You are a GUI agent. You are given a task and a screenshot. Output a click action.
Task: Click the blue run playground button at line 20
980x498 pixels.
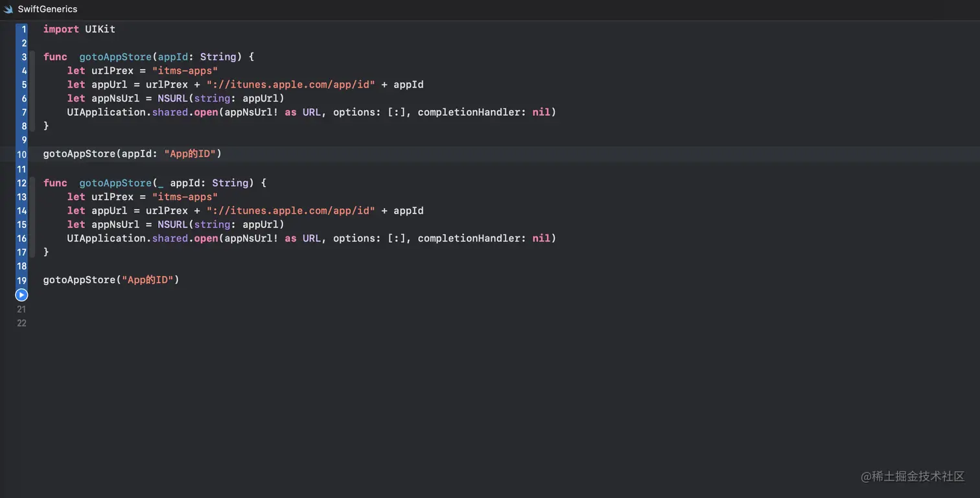pyautogui.click(x=21, y=295)
